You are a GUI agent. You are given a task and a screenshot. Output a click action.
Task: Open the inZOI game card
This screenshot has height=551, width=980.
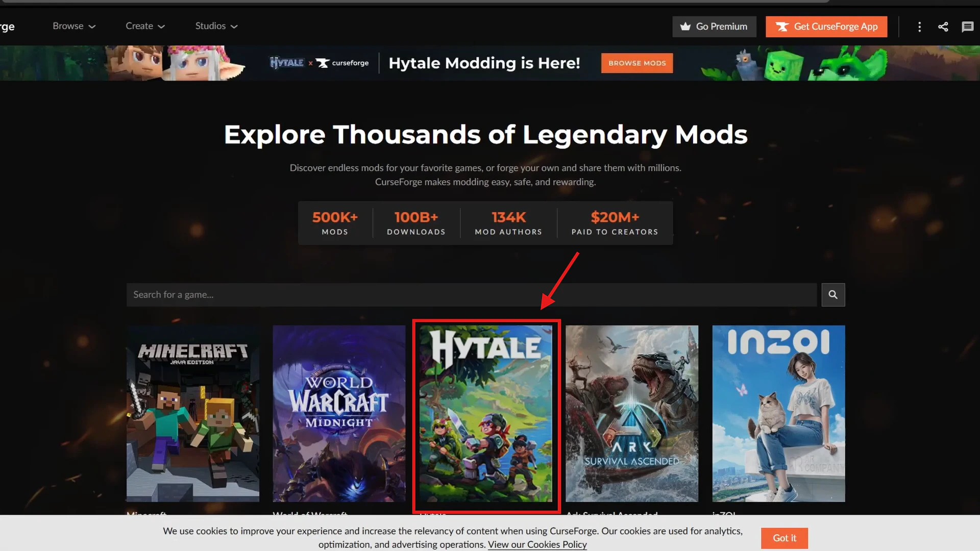[x=779, y=414]
